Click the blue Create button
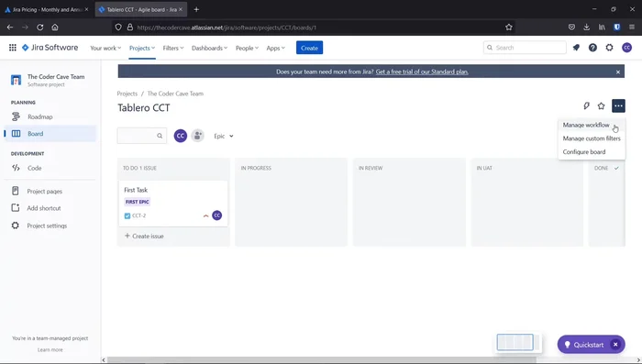This screenshot has width=642, height=364. pyautogui.click(x=309, y=48)
